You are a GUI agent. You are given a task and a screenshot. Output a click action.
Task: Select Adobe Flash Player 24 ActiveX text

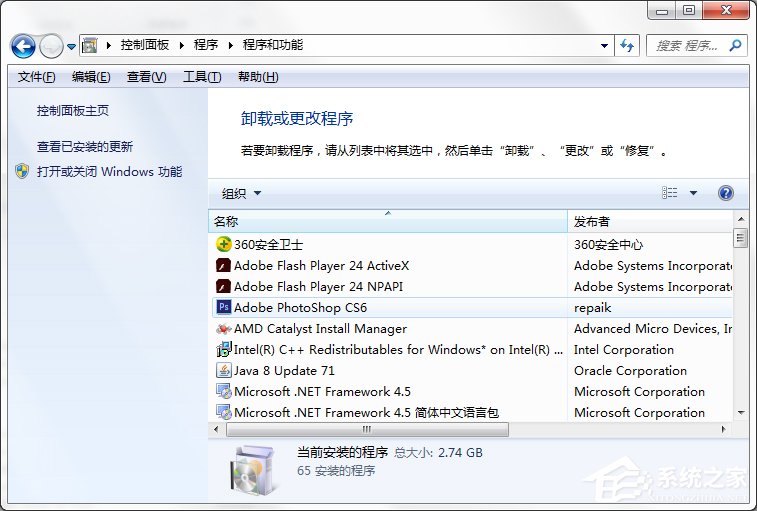coord(322,266)
